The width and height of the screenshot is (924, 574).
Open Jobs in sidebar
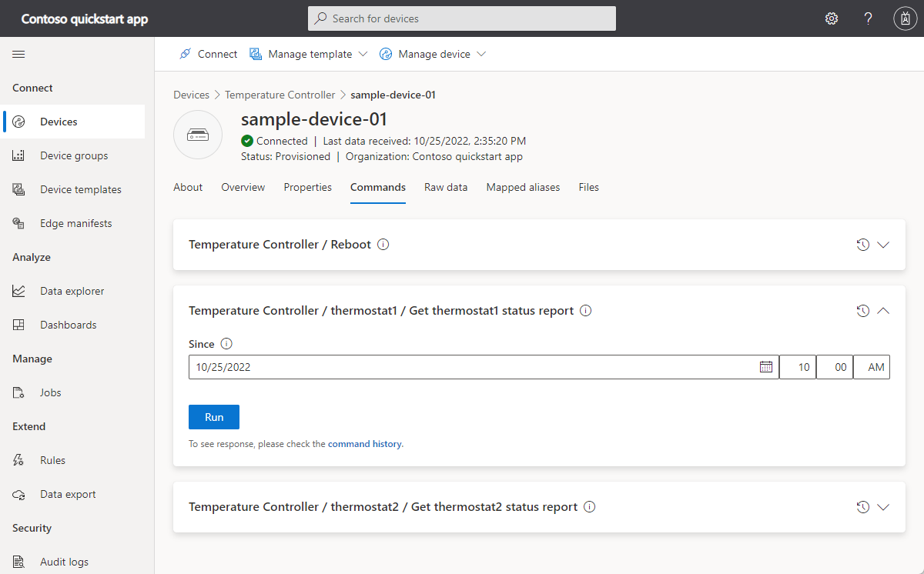coord(74,392)
